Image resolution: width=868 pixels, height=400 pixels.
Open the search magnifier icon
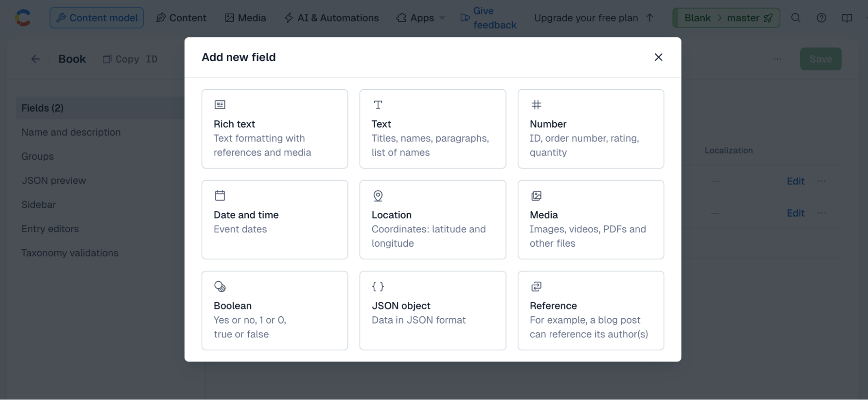click(795, 18)
